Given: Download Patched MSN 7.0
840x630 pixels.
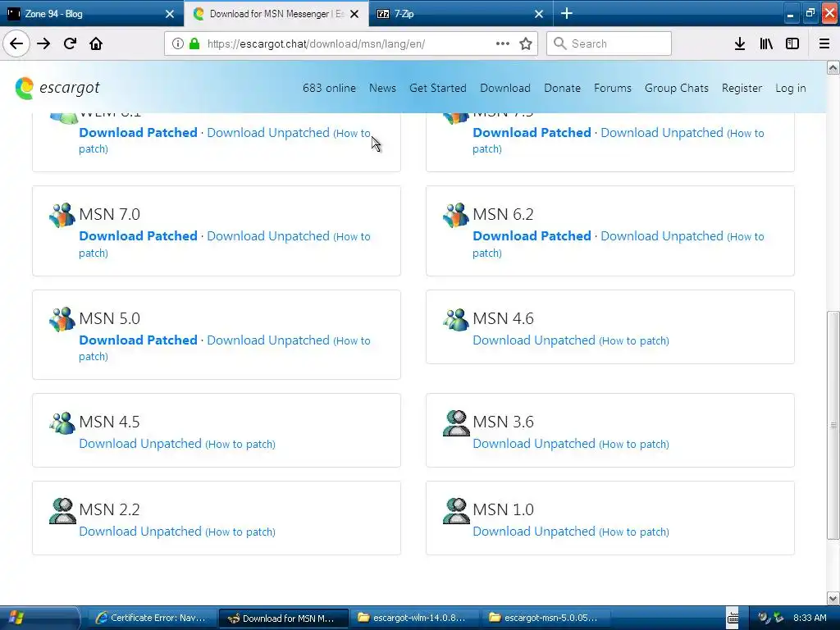Looking at the screenshot, I should point(138,235).
